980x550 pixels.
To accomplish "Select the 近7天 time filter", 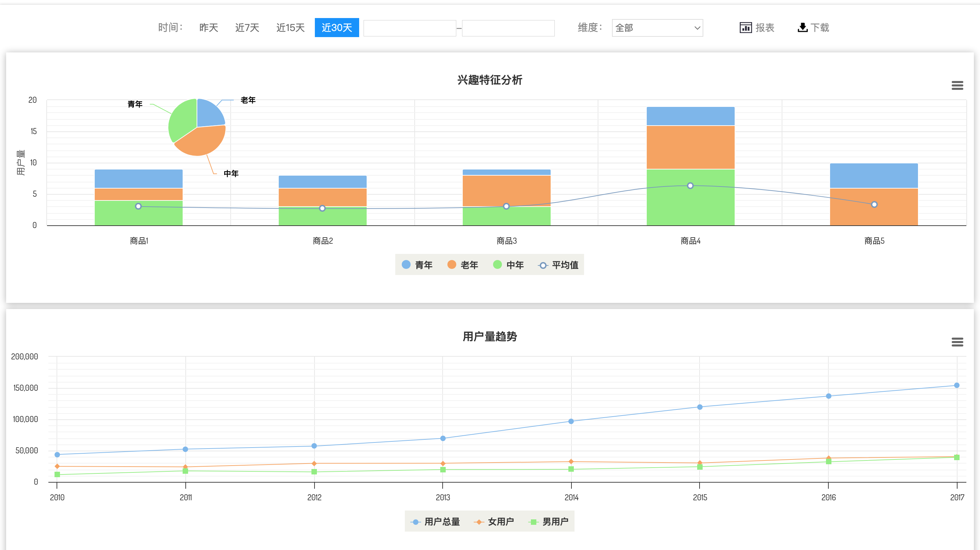I will point(247,28).
